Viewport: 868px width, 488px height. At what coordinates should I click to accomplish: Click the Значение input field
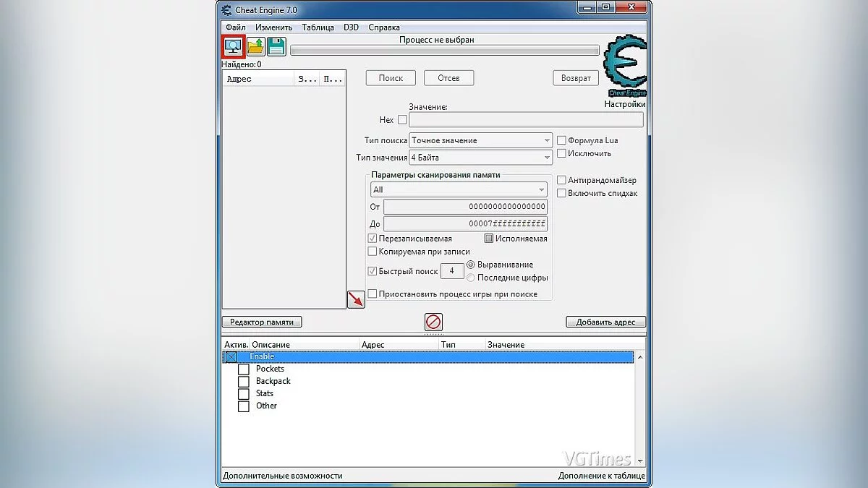526,119
